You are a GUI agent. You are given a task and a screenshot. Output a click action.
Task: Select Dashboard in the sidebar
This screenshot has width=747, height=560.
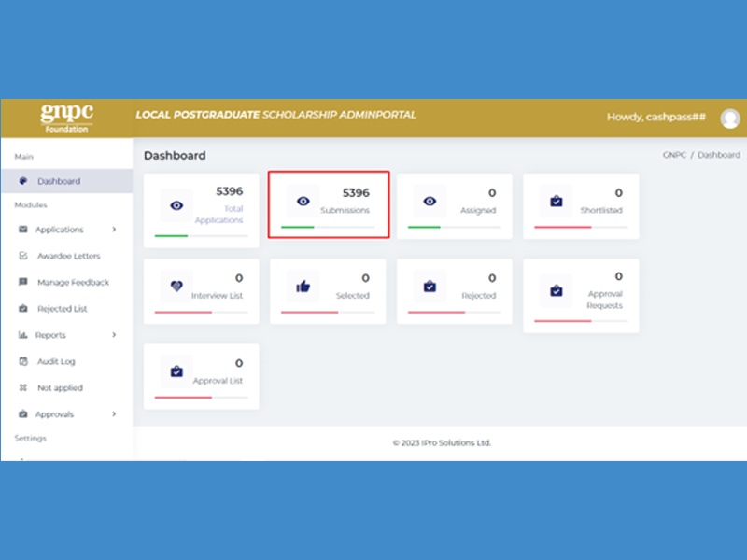(x=58, y=181)
